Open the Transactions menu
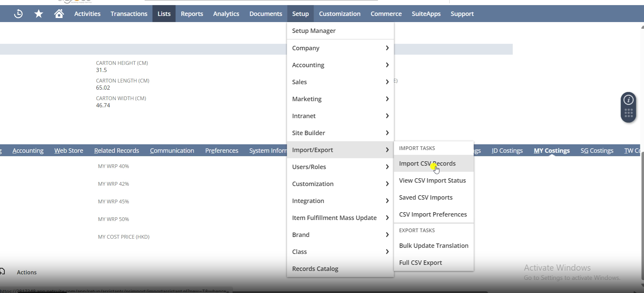The image size is (644, 293). click(129, 14)
